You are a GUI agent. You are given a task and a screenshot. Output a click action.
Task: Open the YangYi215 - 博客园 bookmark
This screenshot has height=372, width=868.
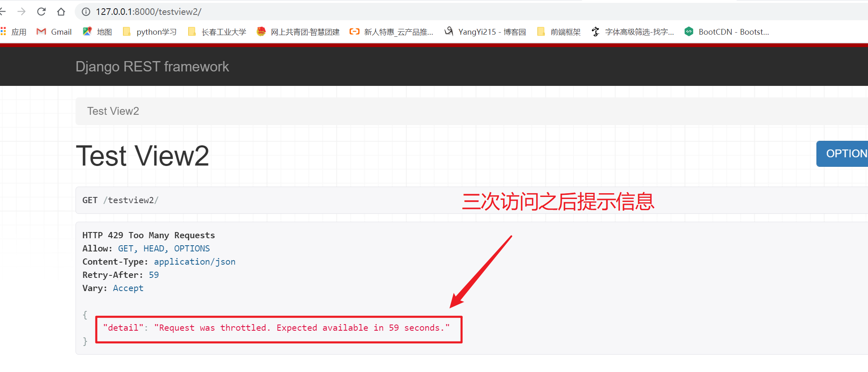click(x=485, y=32)
